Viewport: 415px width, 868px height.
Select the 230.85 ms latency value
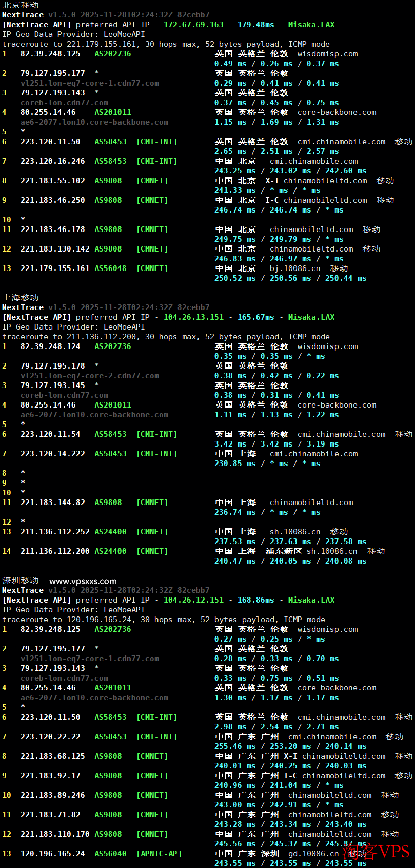[235, 464]
